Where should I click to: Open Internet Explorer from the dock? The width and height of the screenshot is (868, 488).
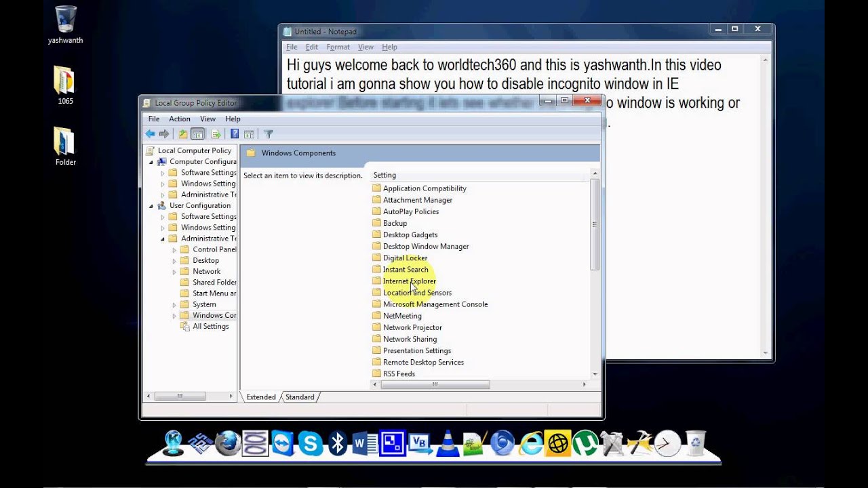(531, 444)
